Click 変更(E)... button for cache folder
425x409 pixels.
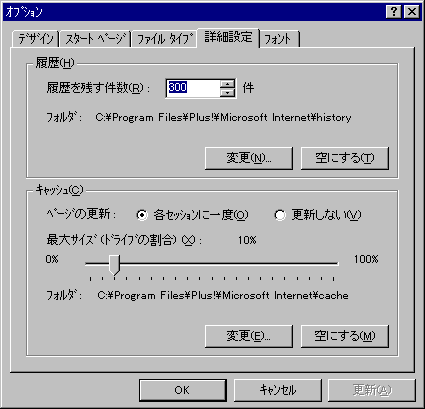(x=249, y=336)
